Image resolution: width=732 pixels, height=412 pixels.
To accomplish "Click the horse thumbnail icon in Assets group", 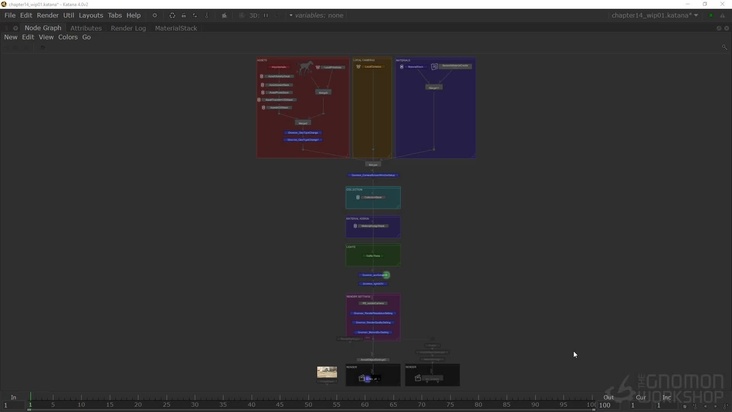I will (306, 68).
